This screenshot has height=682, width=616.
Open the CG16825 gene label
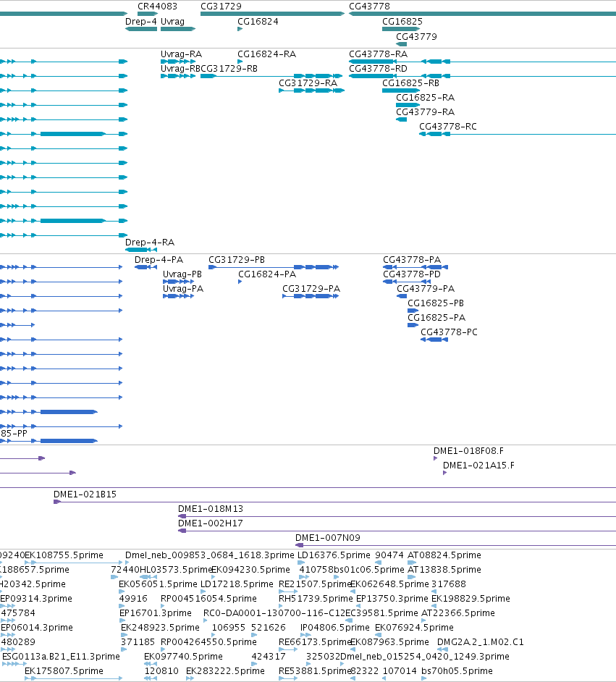[402, 21]
